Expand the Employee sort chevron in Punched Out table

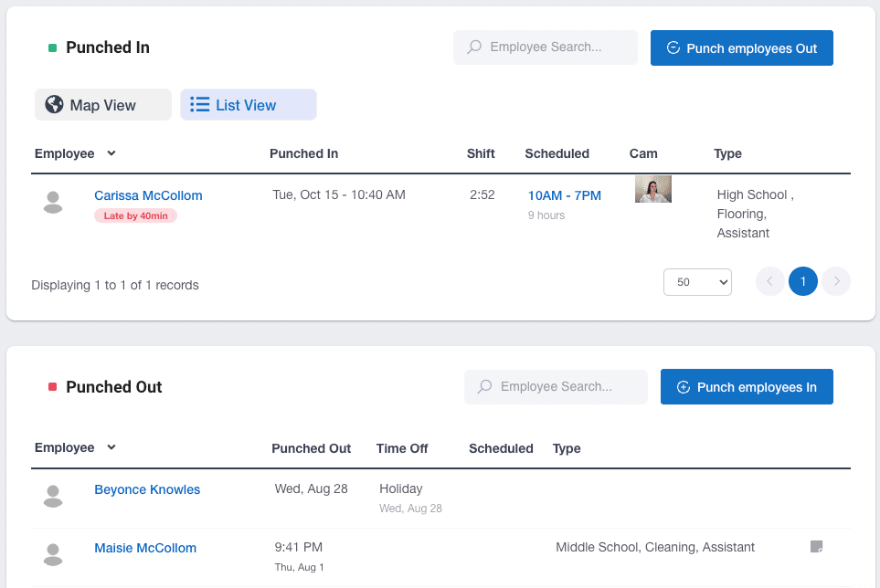tap(111, 447)
